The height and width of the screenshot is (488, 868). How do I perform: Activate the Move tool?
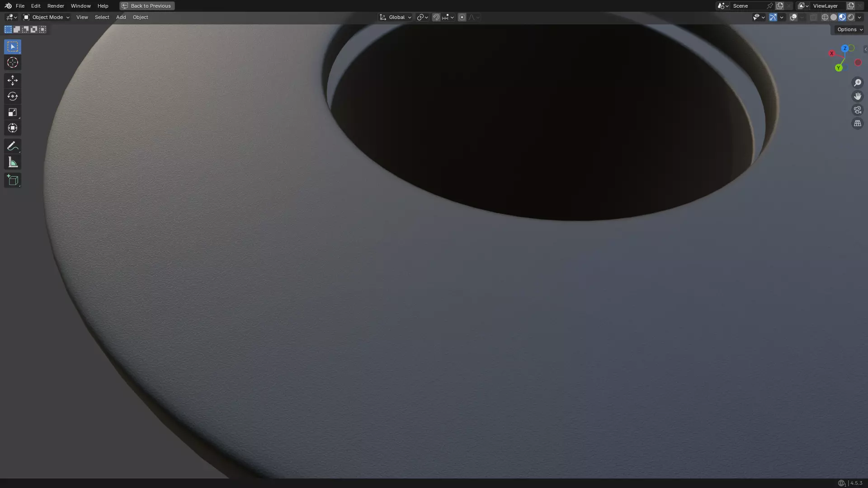(x=13, y=80)
